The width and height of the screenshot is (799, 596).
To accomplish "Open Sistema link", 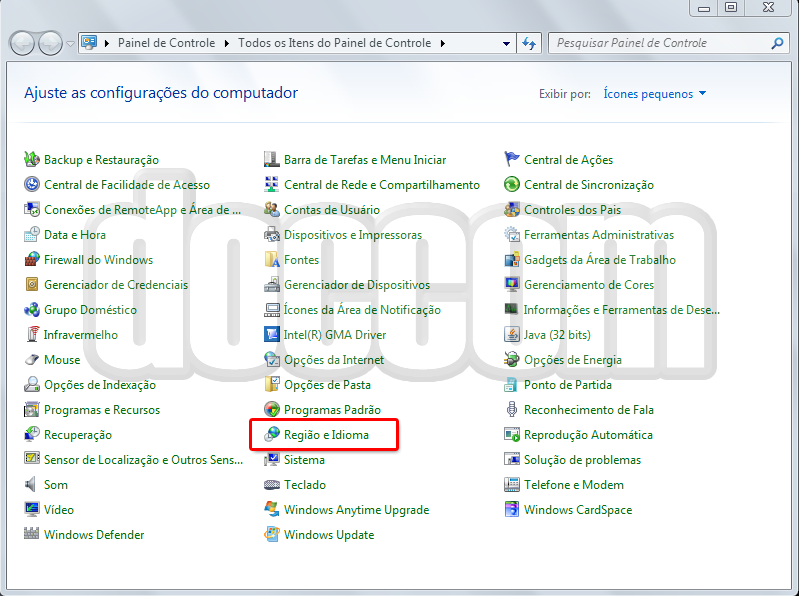I will point(304,459).
